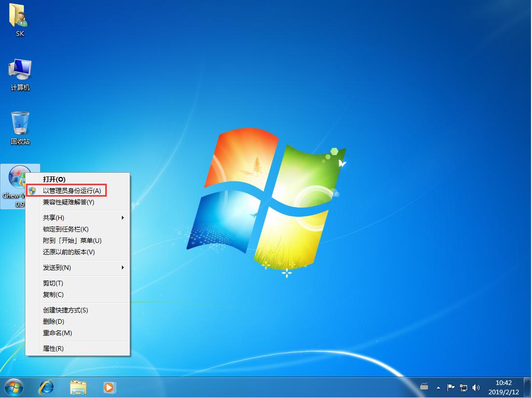Image resolution: width=532 pixels, height=398 pixels.
Task: Click the network icon in the system tray
Action: click(x=463, y=388)
